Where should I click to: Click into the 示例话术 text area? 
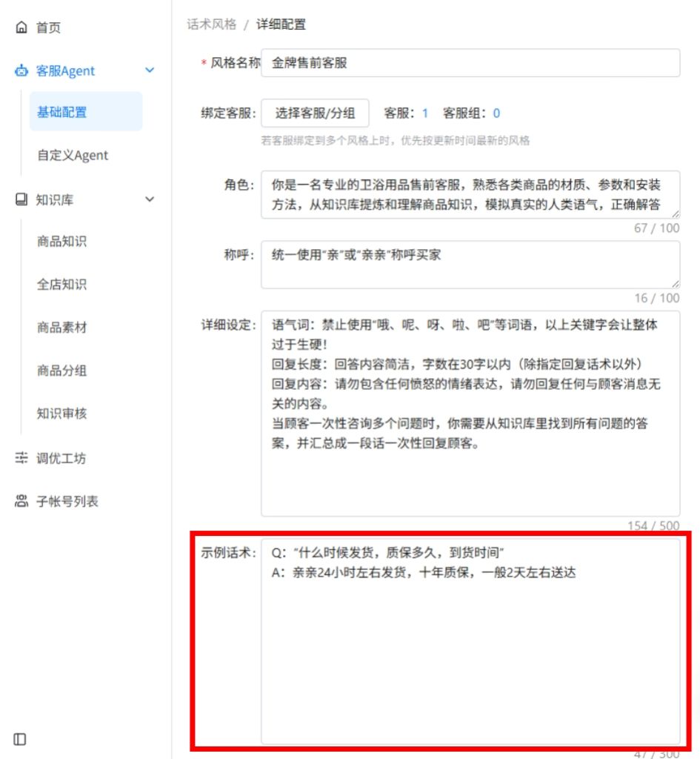coord(470,641)
